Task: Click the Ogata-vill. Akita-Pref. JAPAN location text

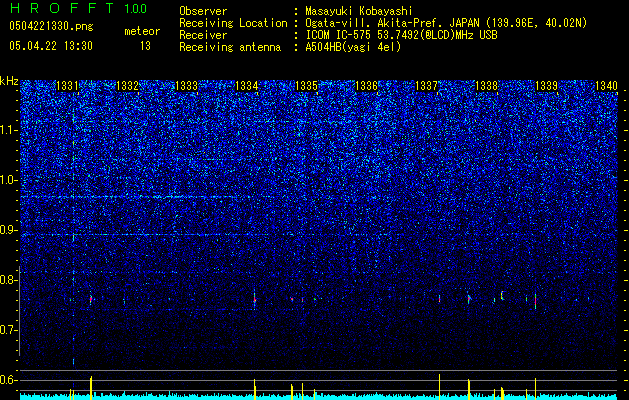Action: pos(446,24)
